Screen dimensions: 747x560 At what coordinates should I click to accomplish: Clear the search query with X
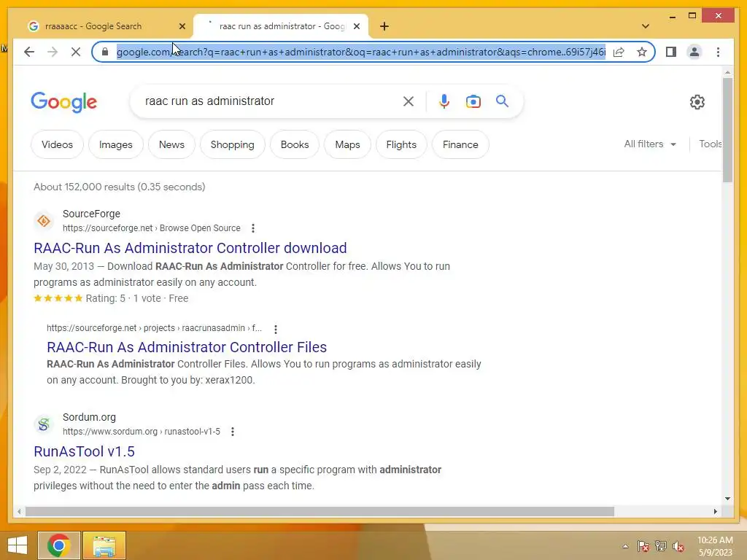click(409, 101)
